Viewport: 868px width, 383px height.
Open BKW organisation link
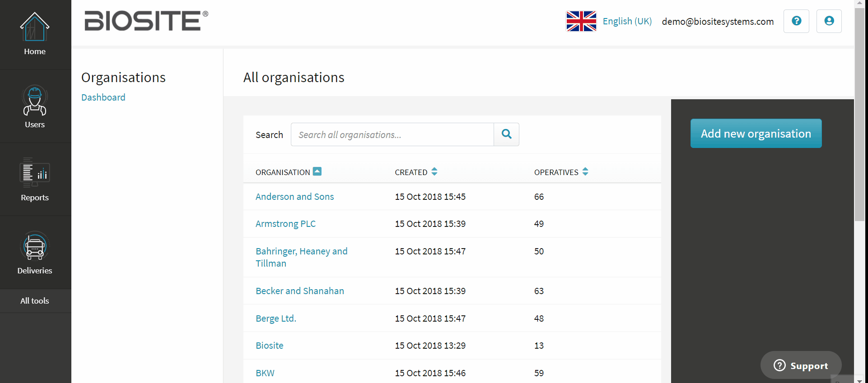click(265, 373)
